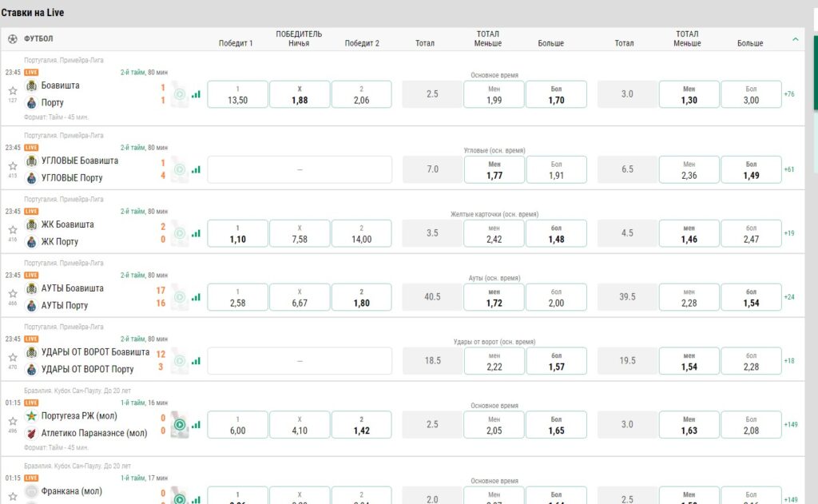Open live tracker for АУТЫ Боавишта row
Screen dimensions: 818x504
[180, 297]
